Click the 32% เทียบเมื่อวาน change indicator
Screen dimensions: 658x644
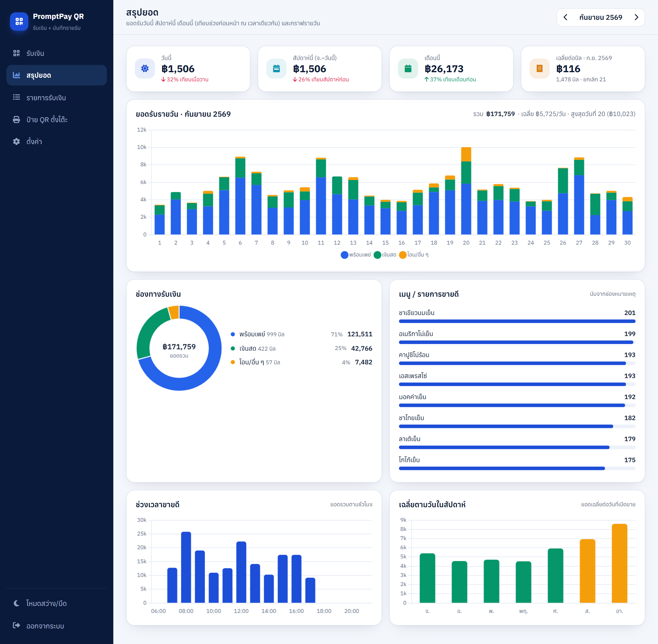point(185,80)
